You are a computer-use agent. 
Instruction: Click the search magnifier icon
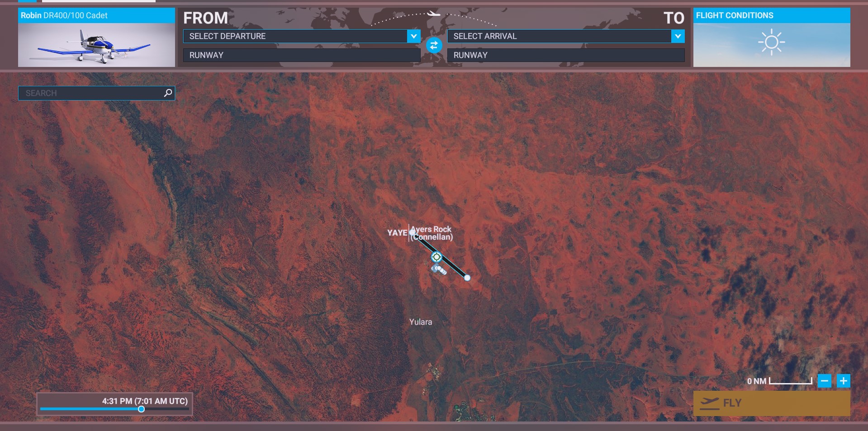pyautogui.click(x=168, y=93)
